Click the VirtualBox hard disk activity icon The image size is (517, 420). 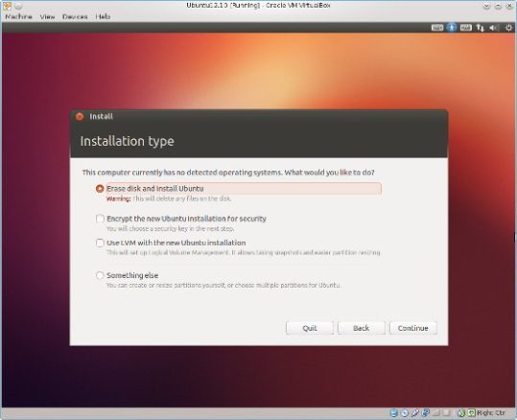point(394,412)
